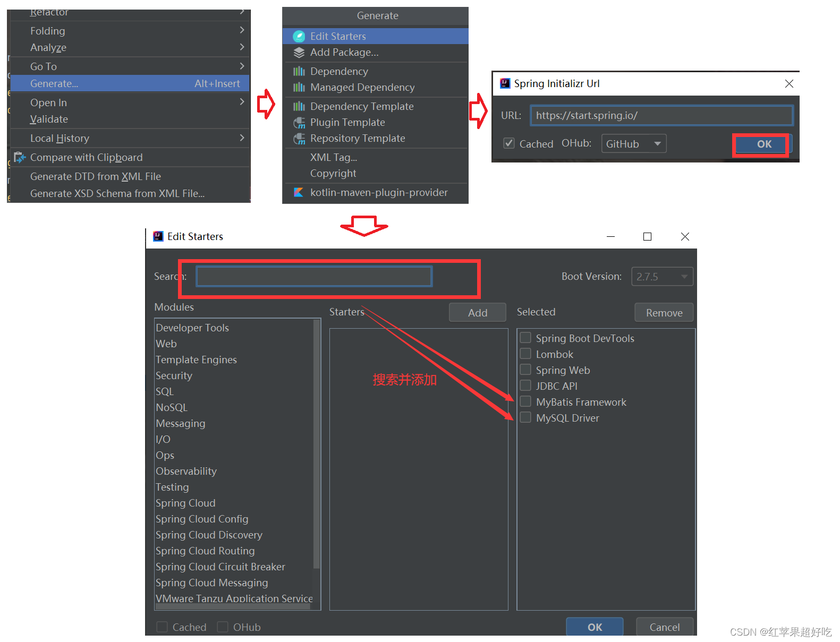Click the Kotlin icon beside kotlin-maven-plugin-provider
Image resolution: width=840 pixels, height=642 pixels.
click(x=299, y=192)
